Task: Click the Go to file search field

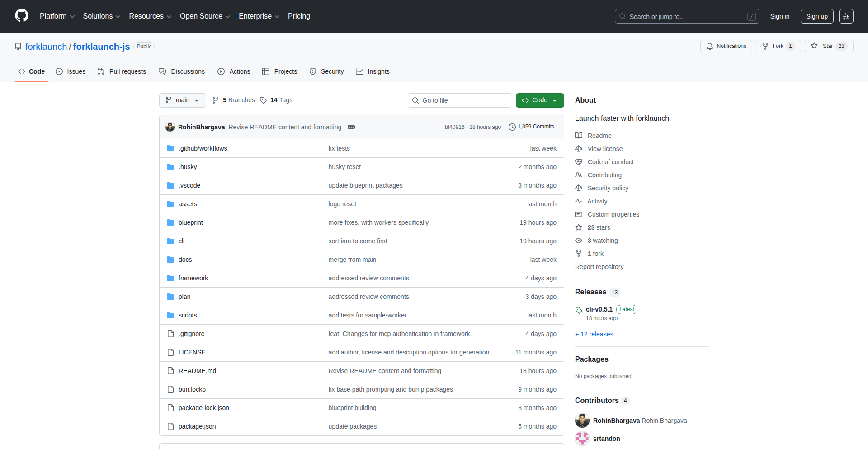Action: [x=460, y=100]
